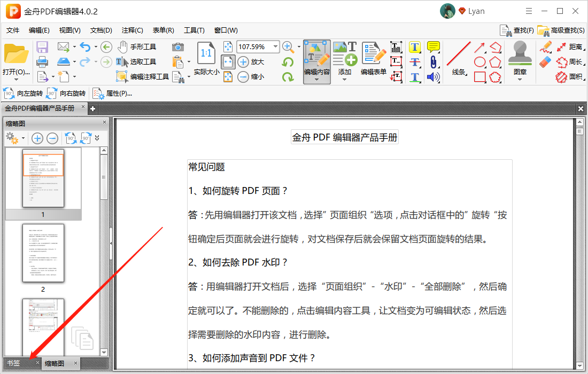Open the 文件 menu
The image size is (588, 374).
coord(13,30)
